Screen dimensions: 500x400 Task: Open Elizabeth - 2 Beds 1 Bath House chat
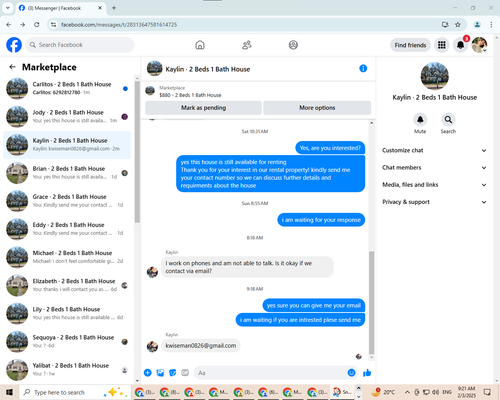pos(67,285)
